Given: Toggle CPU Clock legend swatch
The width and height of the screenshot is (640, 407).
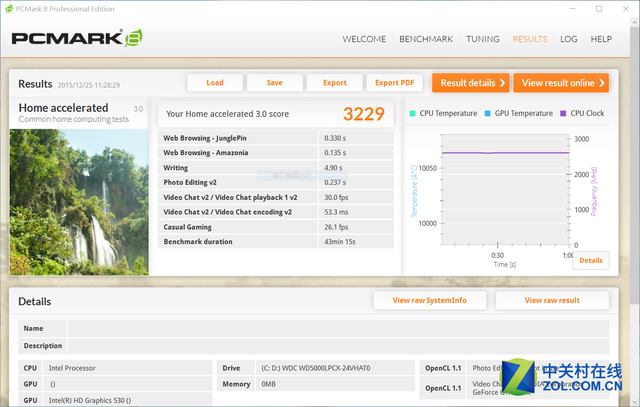Looking at the screenshot, I should (x=563, y=113).
